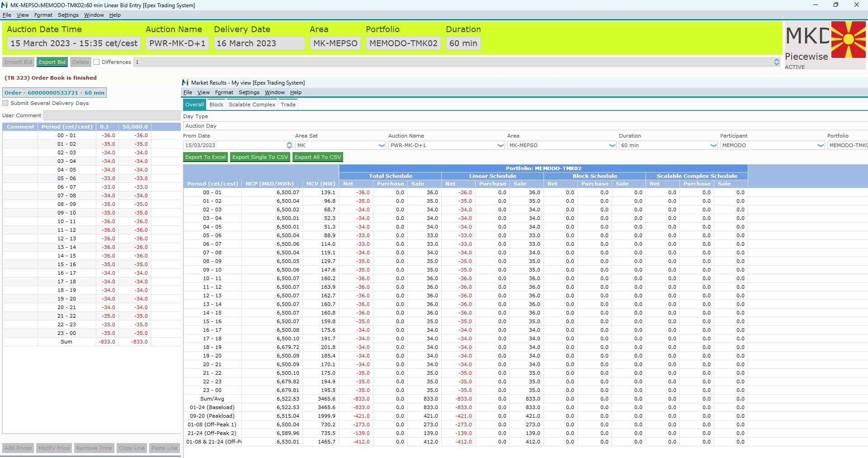Expand the Area Set dropdown
This screenshot has width=868, height=458.
point(382,145)
